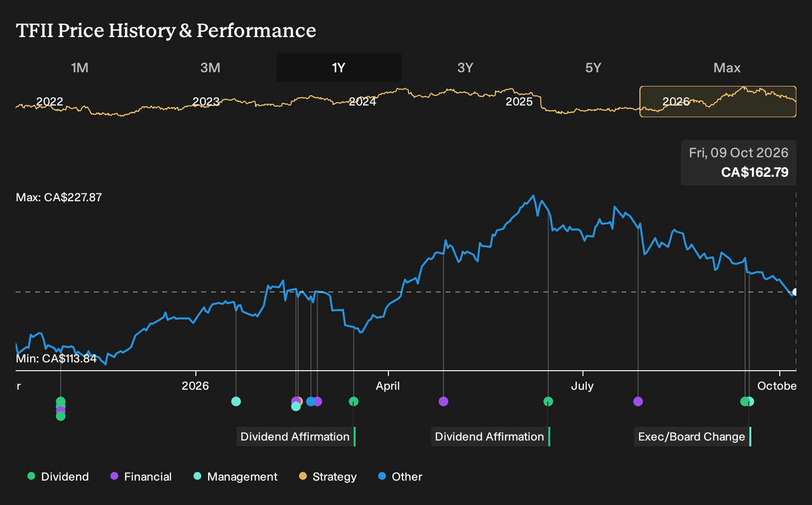Click the Min: CA$113.84 label
The width and height of the screenshot is (812, 505).
pos(57,358)
